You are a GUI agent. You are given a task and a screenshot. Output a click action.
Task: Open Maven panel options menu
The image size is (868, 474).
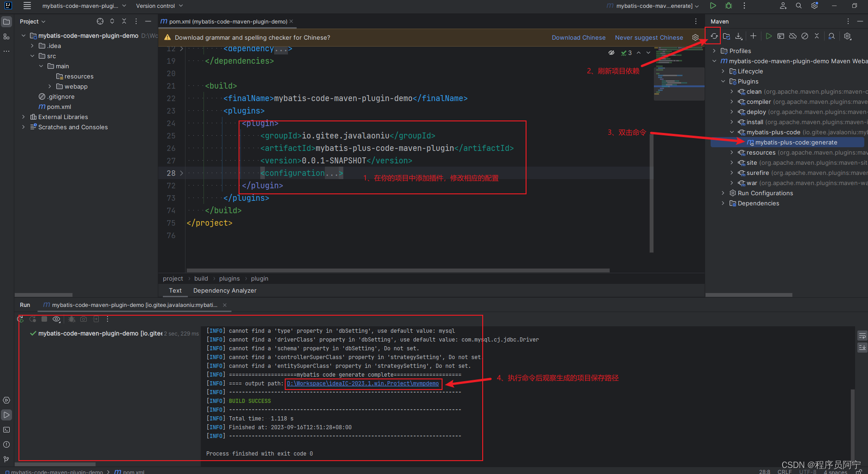click(x=848, y=21)
